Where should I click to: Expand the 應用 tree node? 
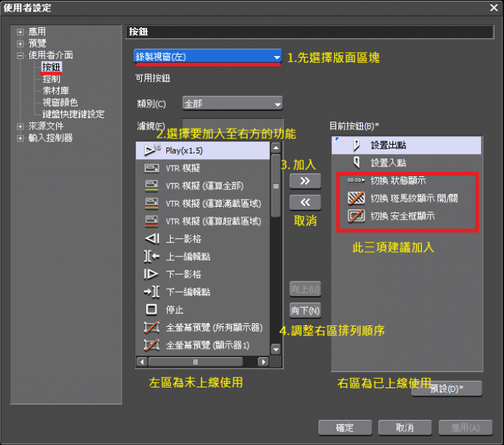[20, 33]
